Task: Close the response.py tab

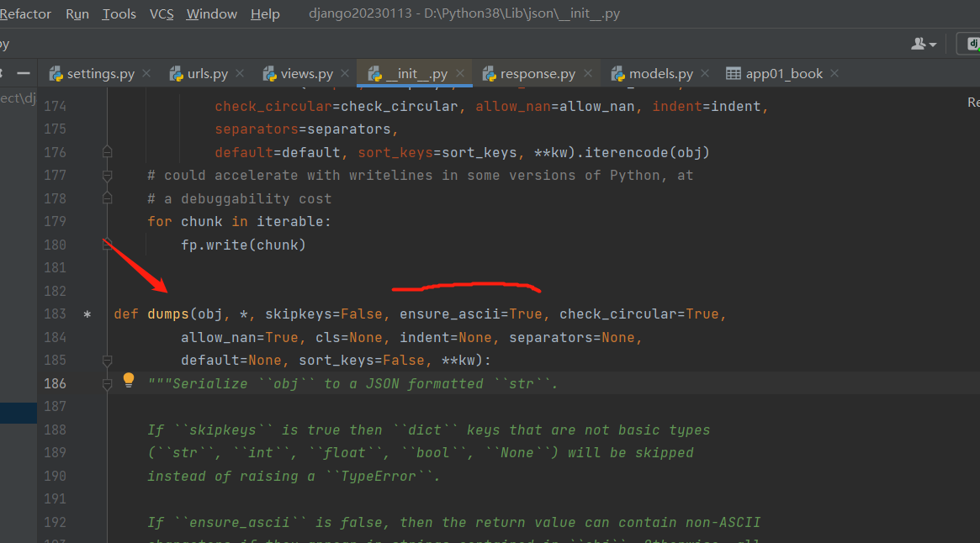Action: point(587,73)
